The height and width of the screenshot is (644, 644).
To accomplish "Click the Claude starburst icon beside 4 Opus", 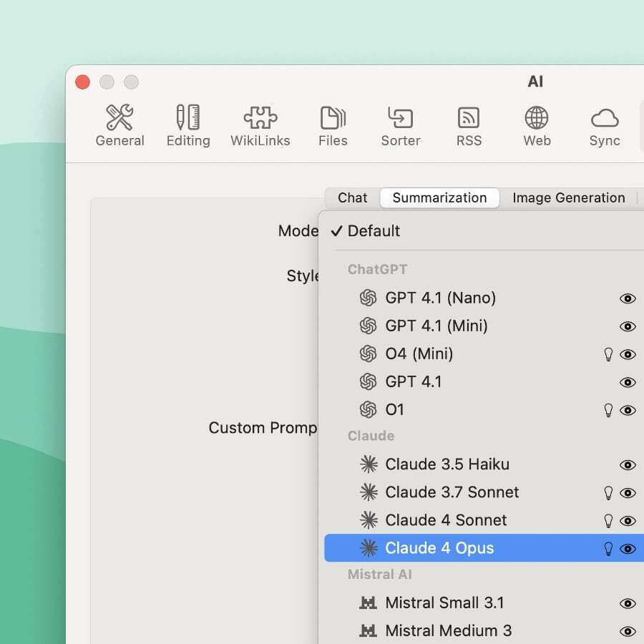I will pos(369,548).
